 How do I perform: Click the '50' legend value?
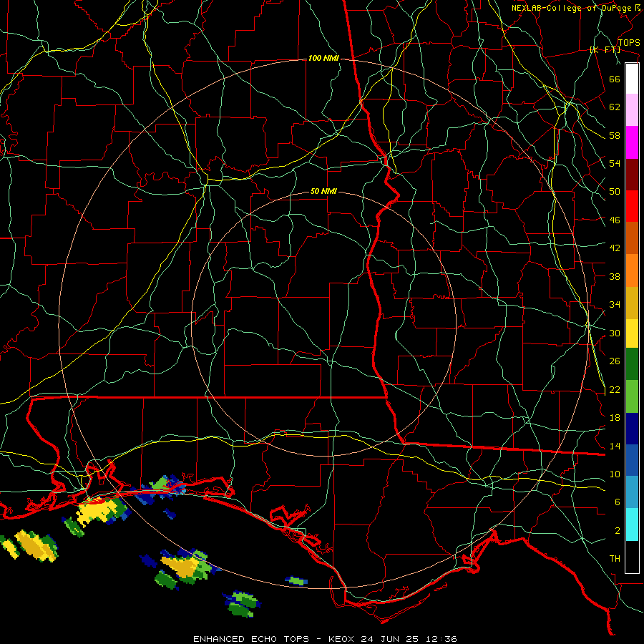click(x=615, y=192)
